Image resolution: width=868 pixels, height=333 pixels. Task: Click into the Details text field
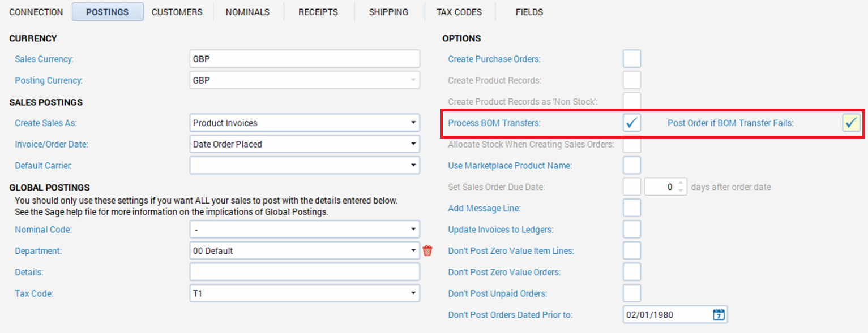pyautogui.click(x=305, y=272)
